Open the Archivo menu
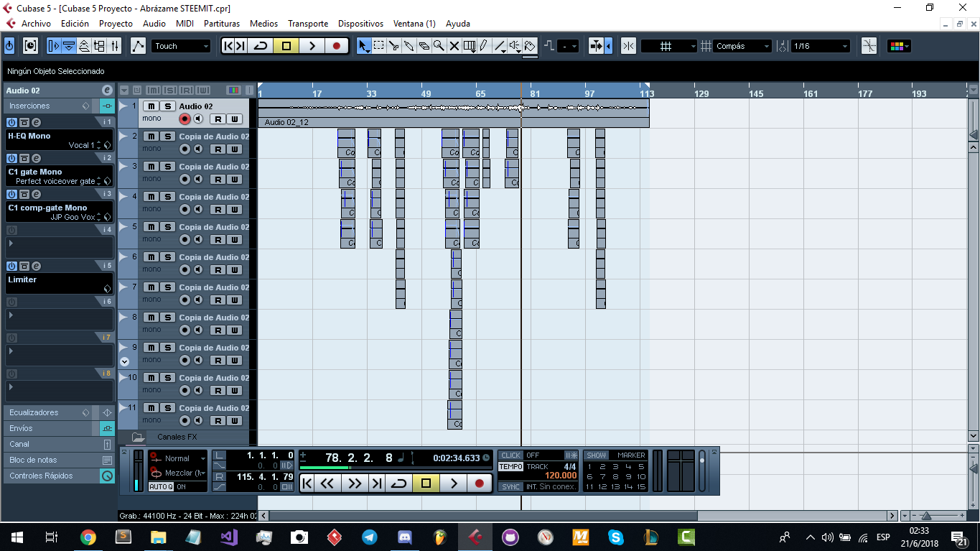The width and height of the screenshot is (980, 551). (x=36, y=24)
